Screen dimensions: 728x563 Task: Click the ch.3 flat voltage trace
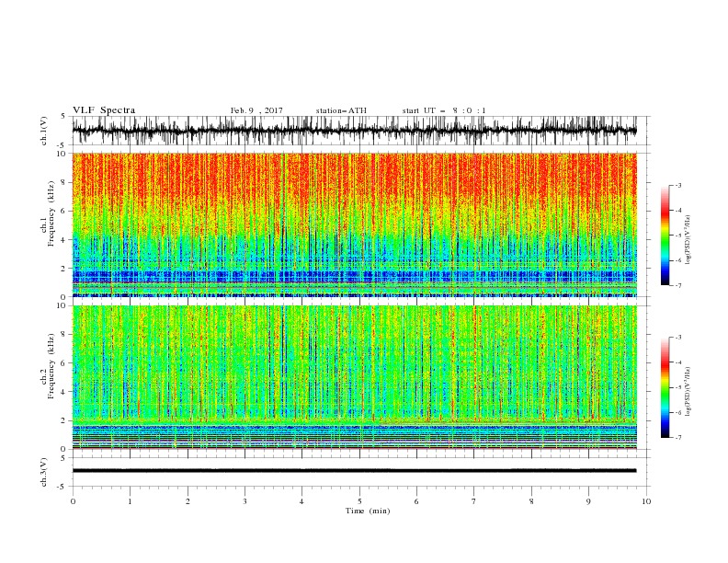click(354, 471)
